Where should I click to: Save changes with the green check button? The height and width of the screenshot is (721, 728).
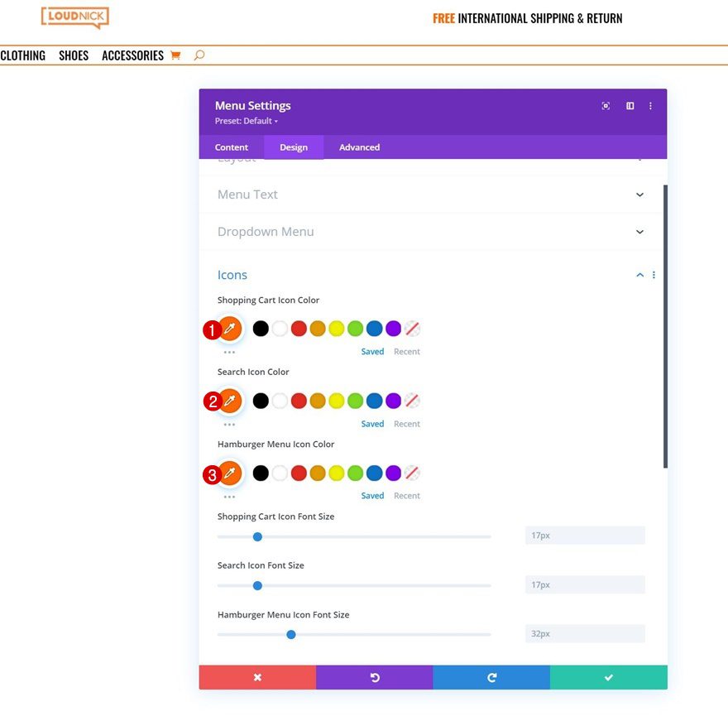pos(609,676)
